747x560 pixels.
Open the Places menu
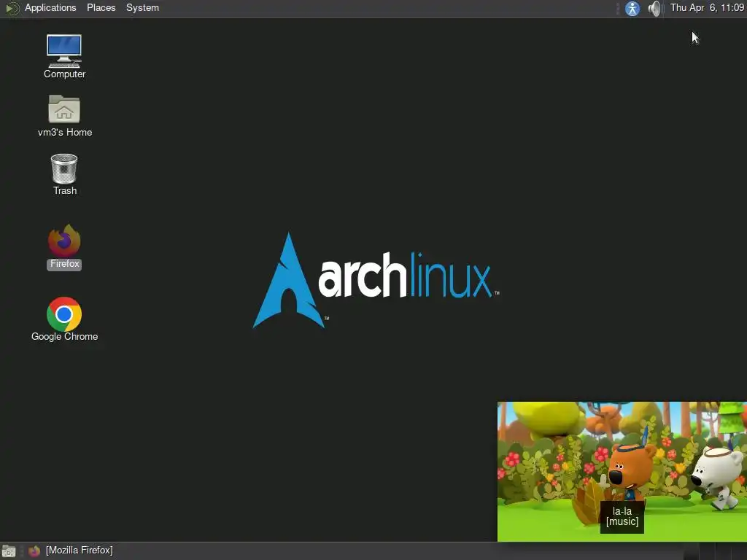coord(101,8)
